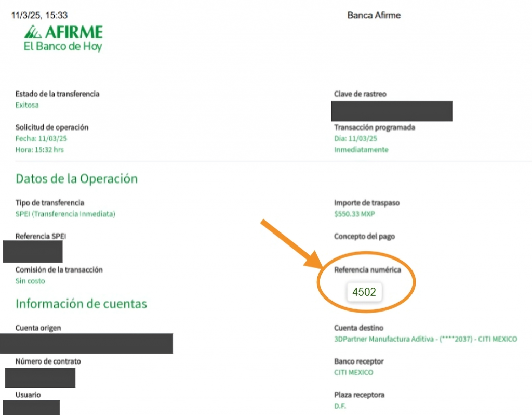Screen dimensions: 532x415
Task: Click the "Información de cuentas" heading
Action: click(81, 304)
